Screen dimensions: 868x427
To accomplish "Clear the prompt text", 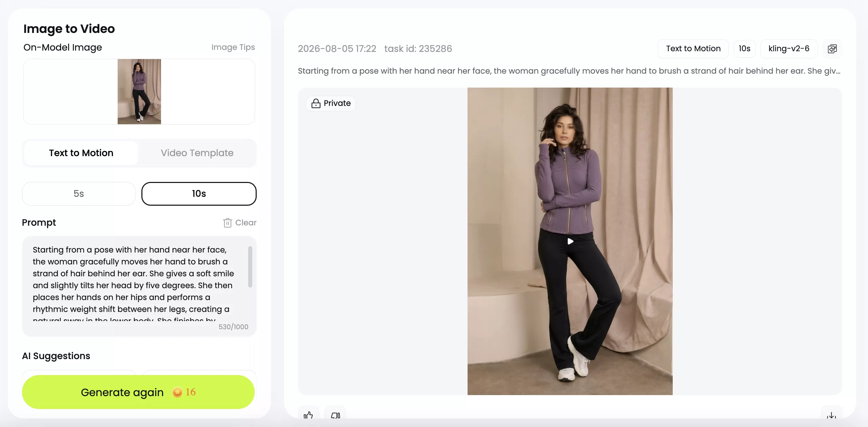I will tap(240, 223).
